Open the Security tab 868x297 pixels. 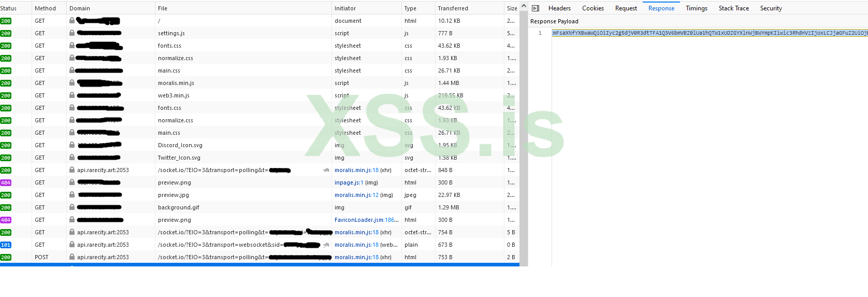click(x=771, y=8)
